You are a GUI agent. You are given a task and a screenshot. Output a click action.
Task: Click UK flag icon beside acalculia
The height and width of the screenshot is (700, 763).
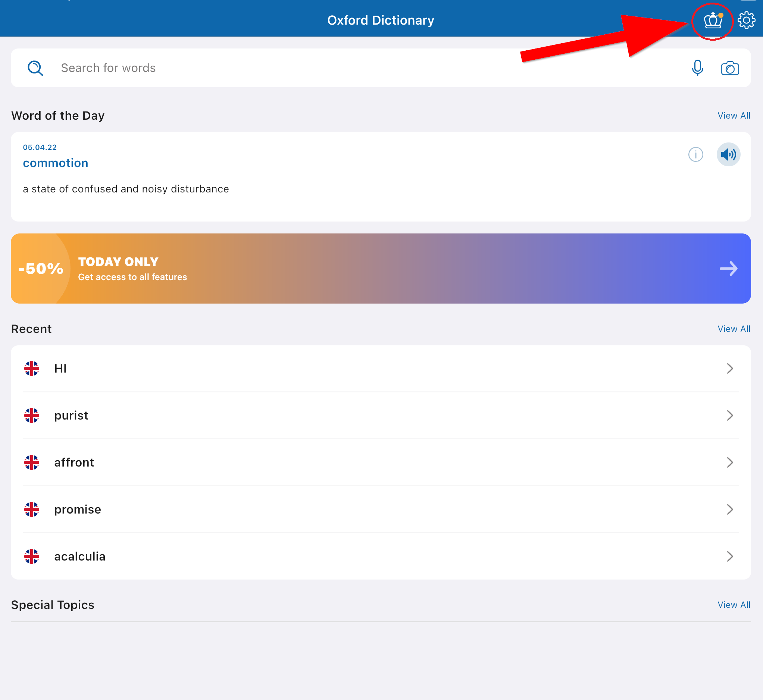pos(32,556)
